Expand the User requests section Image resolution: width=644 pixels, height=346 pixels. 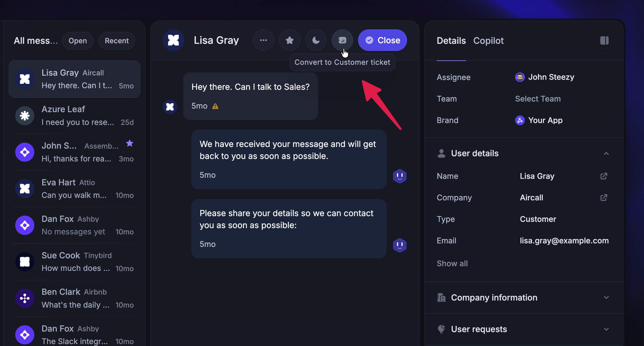tap(606, 329)
